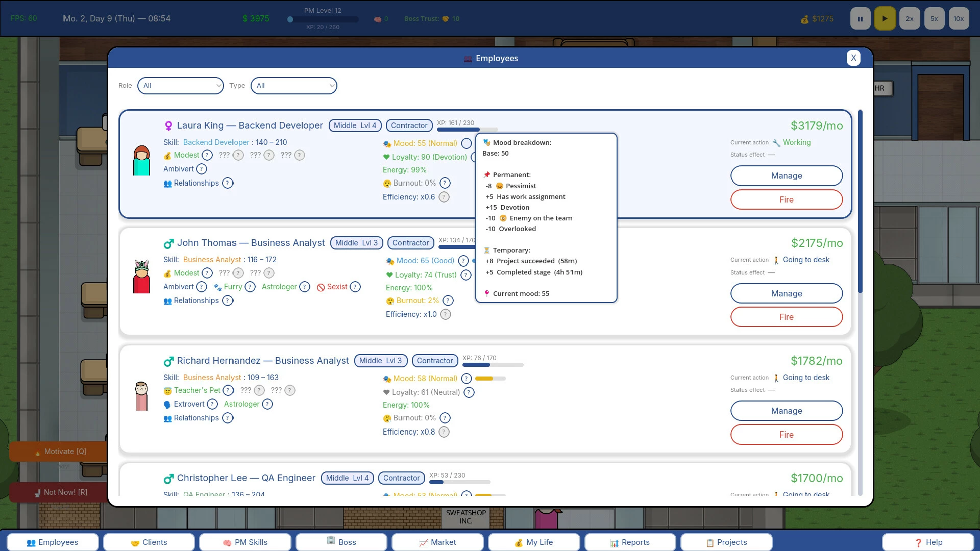Click help icon beside Laura's Modest trait
Image resolution: width=980 pixels, height=551 pixels.
point(207,155)
